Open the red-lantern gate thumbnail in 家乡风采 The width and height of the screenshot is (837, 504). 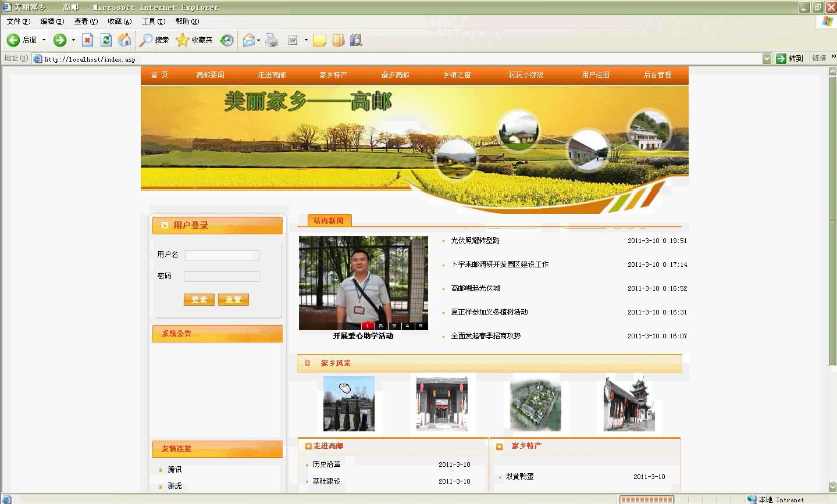pyautogui.click(x=442, y=404)
